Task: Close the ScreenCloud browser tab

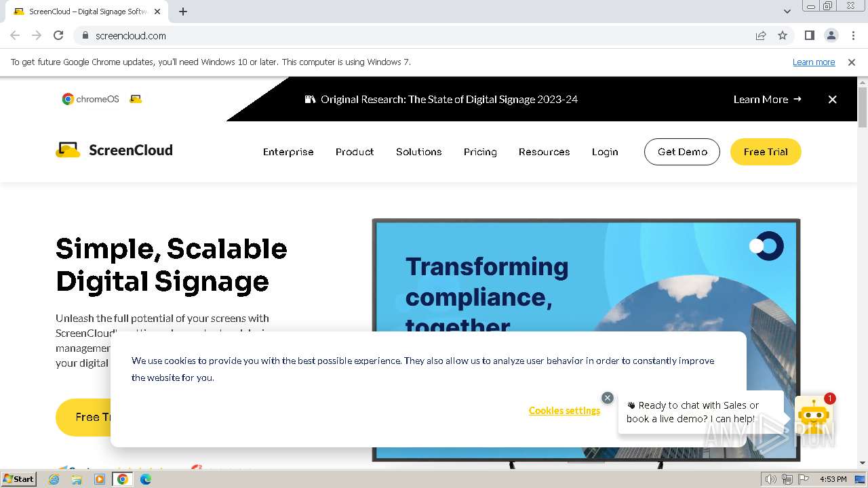Action: (157, 12)
